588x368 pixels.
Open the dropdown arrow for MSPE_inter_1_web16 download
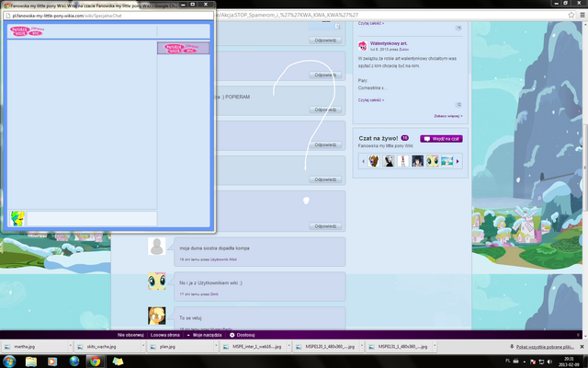(288, 346)
